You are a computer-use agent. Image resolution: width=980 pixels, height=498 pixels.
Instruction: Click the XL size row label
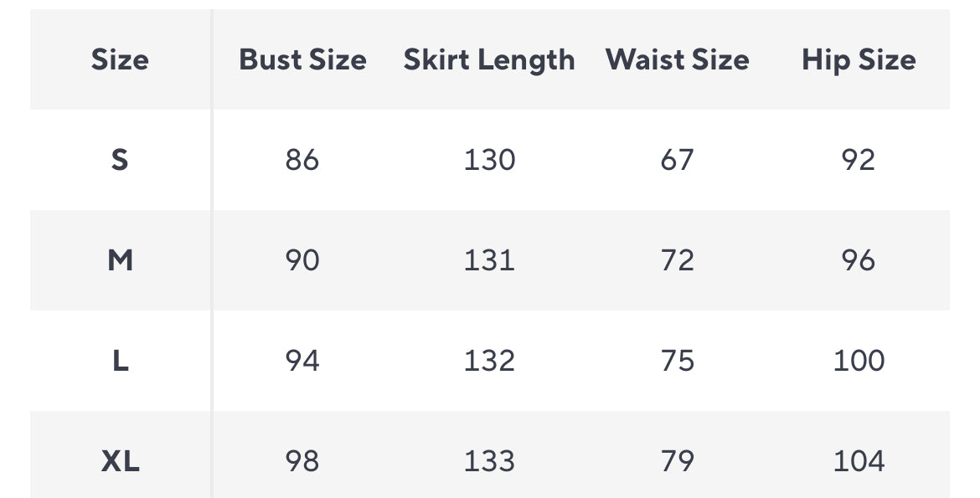(x=120, y=461)
